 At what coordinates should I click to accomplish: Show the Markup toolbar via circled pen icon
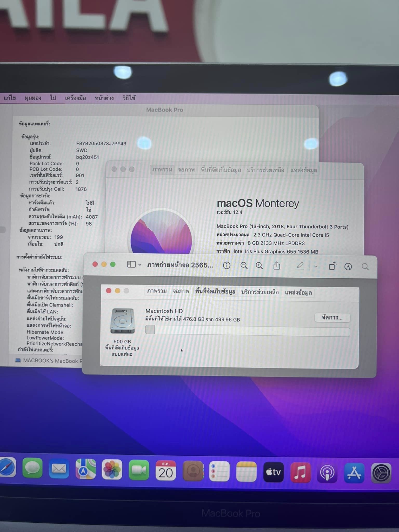[x=348, y=267]
